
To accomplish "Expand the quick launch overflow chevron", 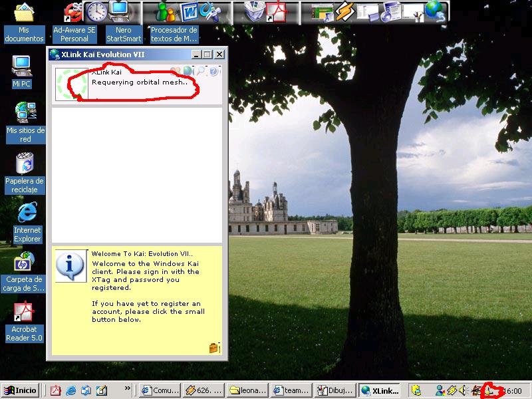I will point(127,388).
